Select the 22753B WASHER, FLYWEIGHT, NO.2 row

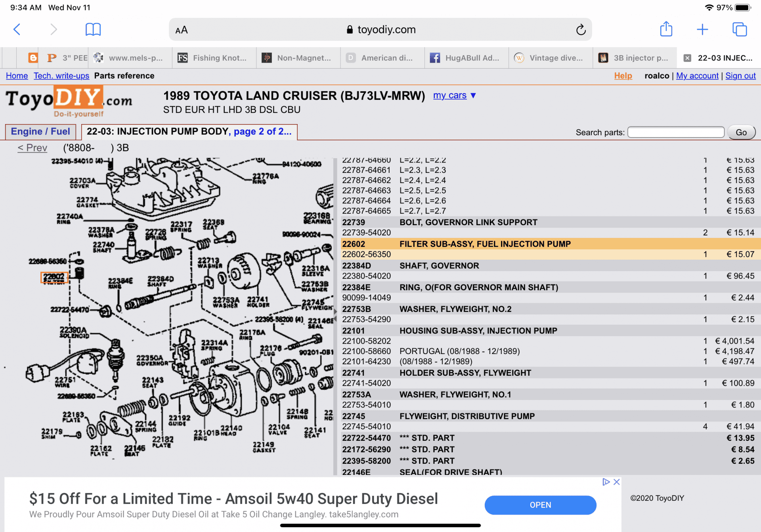pos(551,309)
